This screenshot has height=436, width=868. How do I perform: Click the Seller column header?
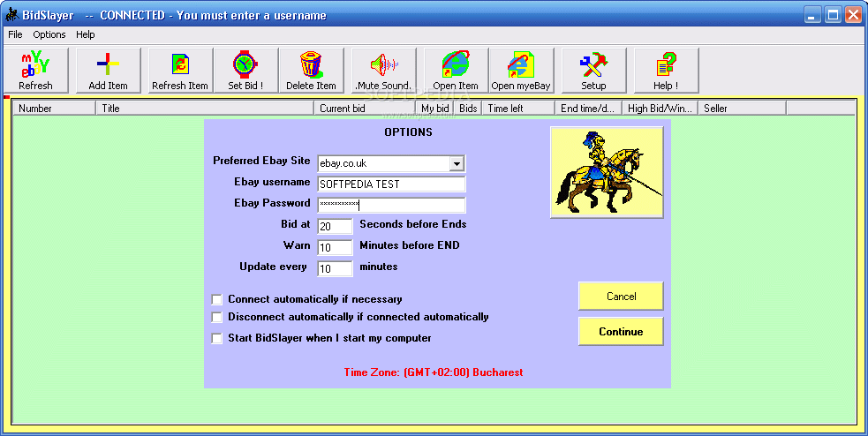tap(743, 109)
